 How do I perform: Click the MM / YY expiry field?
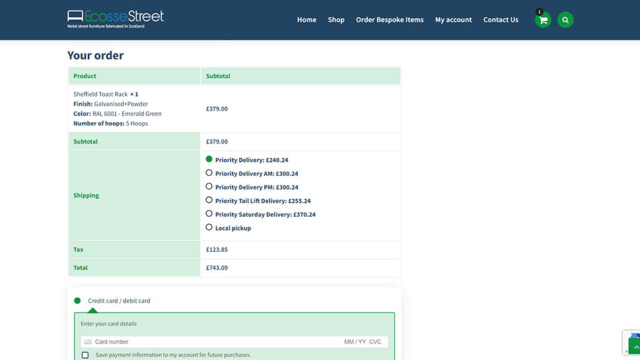click(x=355, y=342)
